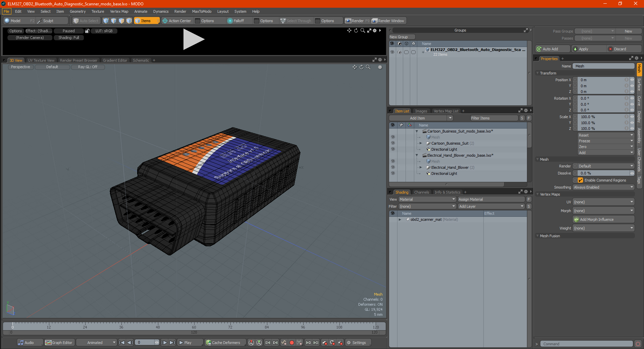Open the Graph Editor

(59, 343)
